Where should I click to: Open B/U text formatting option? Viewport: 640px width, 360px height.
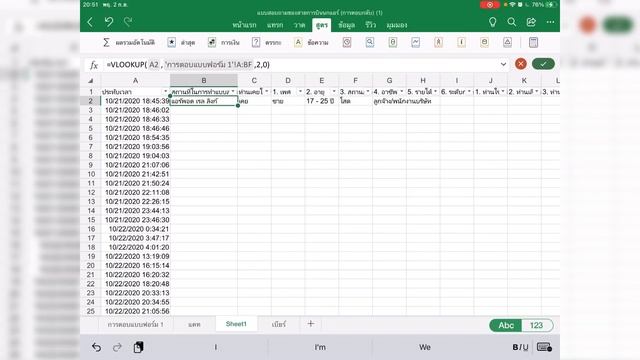[x=520, y=347]
